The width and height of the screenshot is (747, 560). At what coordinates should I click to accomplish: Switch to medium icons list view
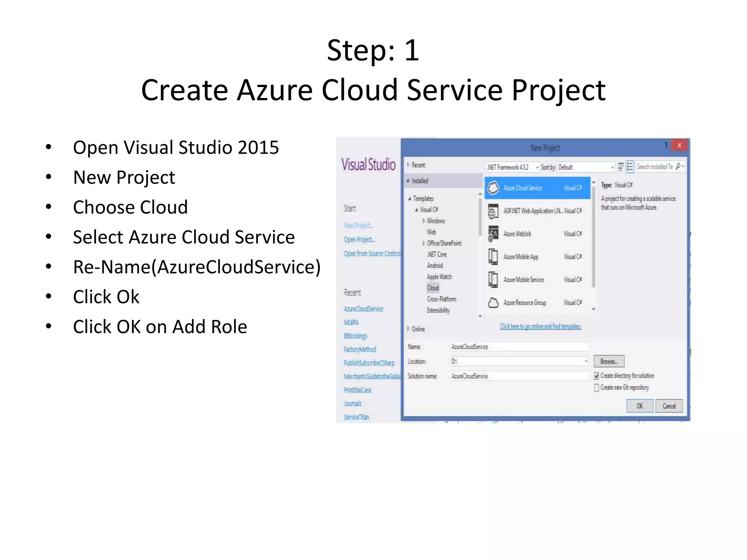click(x=630, y=167)
